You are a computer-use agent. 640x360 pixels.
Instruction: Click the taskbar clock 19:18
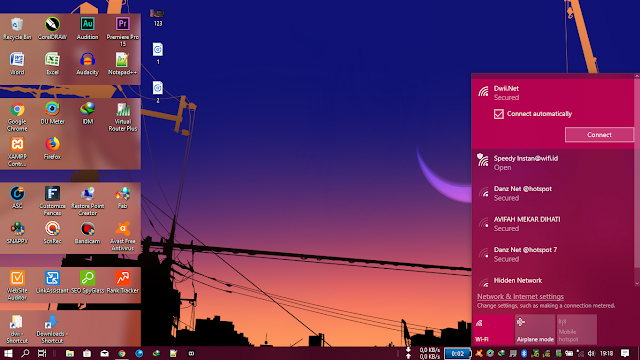[607, 353]
